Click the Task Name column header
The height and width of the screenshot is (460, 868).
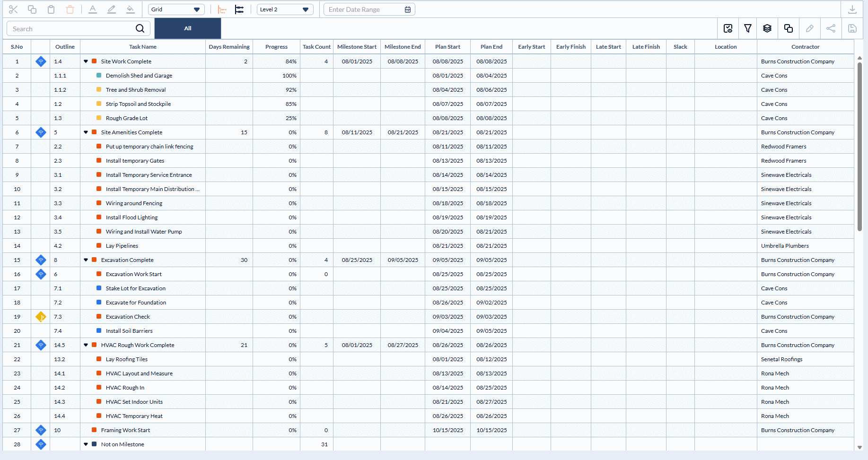click(x=143, y=47)
